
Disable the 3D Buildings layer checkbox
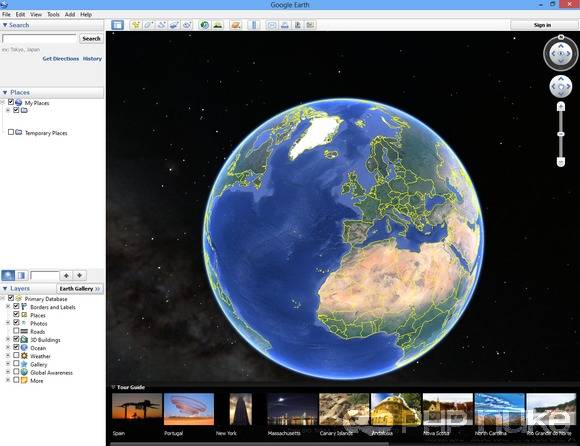[x=16, y=339]
